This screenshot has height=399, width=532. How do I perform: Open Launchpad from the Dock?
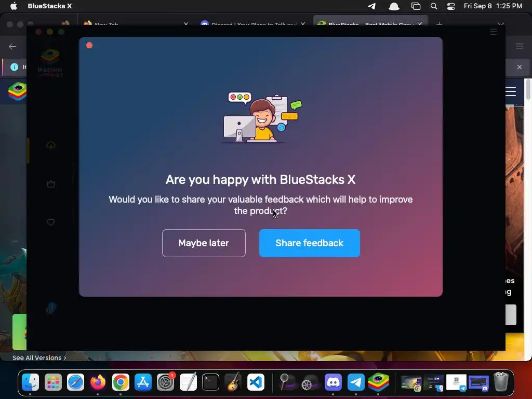53,382
